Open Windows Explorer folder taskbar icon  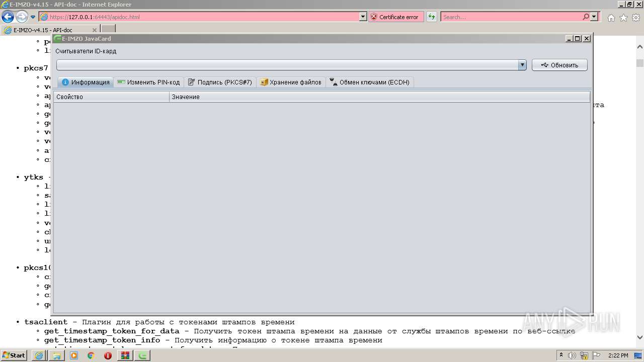click(57, 355)
